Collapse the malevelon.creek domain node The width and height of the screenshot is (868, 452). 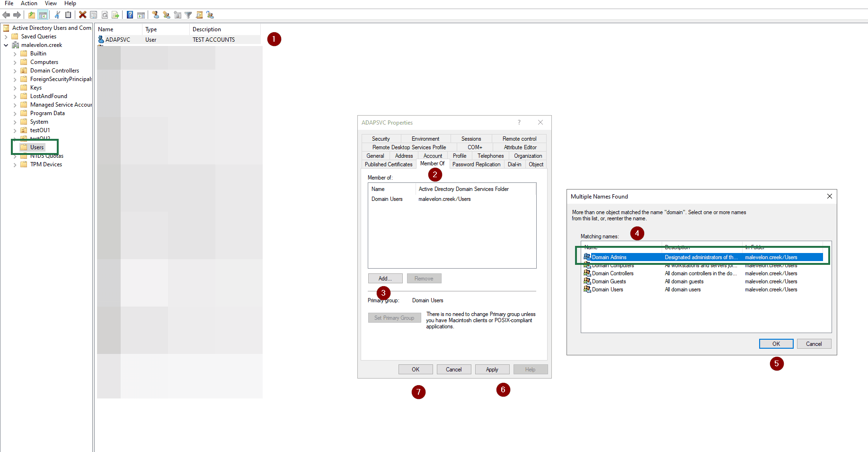[x=6, y=45]
